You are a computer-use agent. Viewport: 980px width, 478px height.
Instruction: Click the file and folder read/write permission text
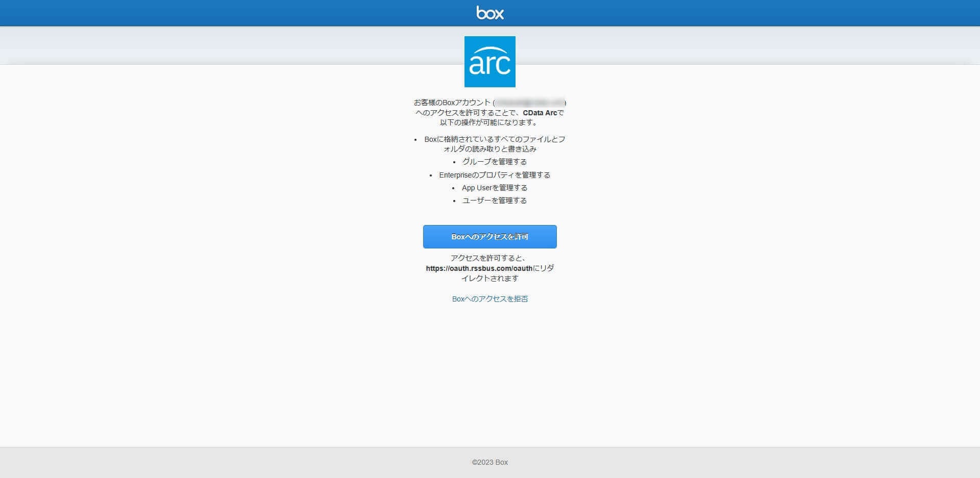tap(495, 144)
